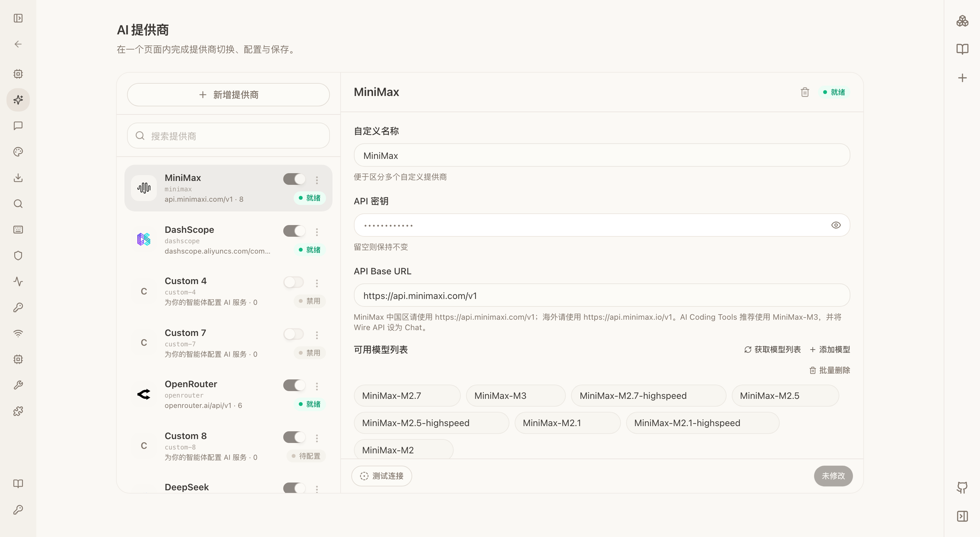
Task: Show the API key with eye icon
Action: pos(836,225)
